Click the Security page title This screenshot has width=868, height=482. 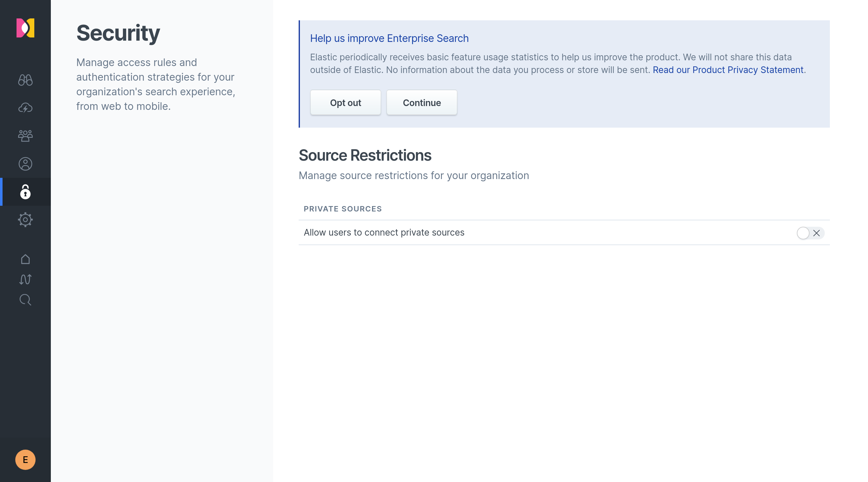pyautogui.click(x=118, y=33)
